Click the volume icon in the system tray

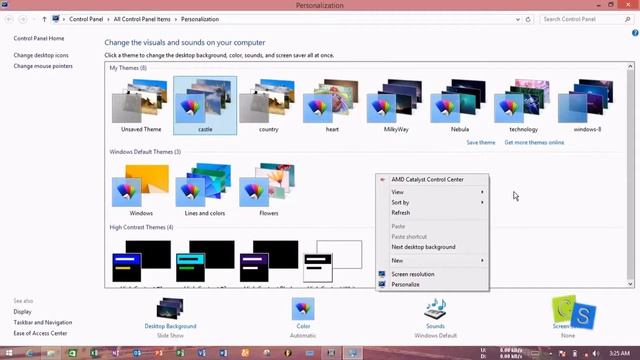596,353
